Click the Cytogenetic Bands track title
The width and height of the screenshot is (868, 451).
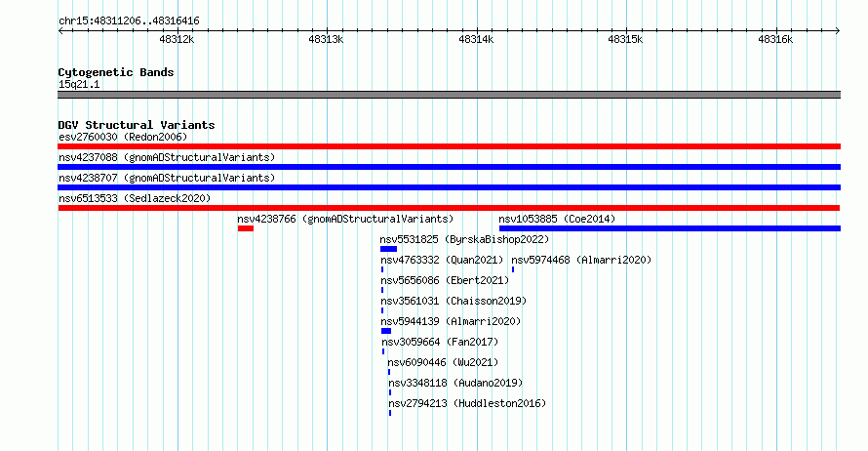[x=116, y=72]
